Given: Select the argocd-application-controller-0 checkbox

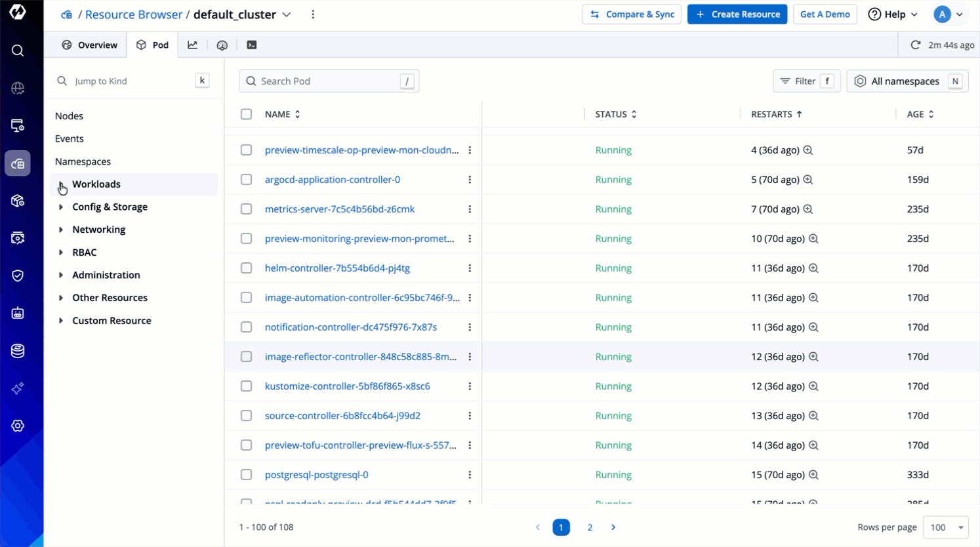Looking at the screenshot, I should click(x=246, y=180).
